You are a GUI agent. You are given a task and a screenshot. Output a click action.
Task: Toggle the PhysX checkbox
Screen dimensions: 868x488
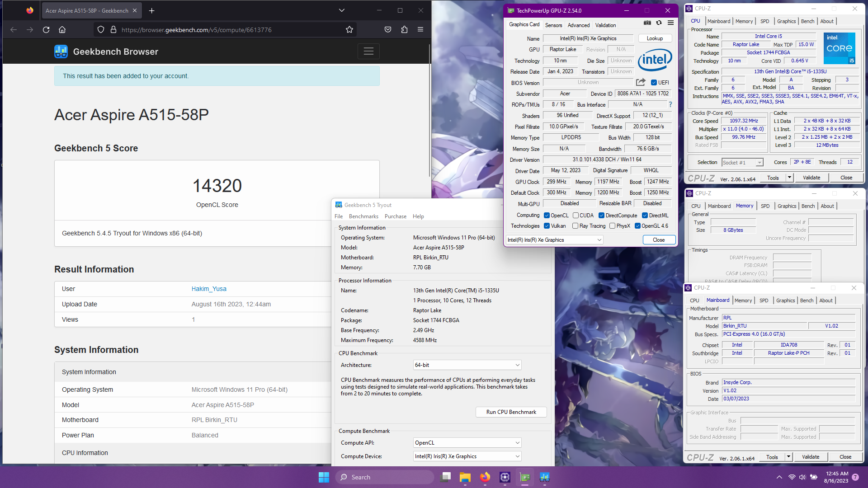tap(613, 226)
